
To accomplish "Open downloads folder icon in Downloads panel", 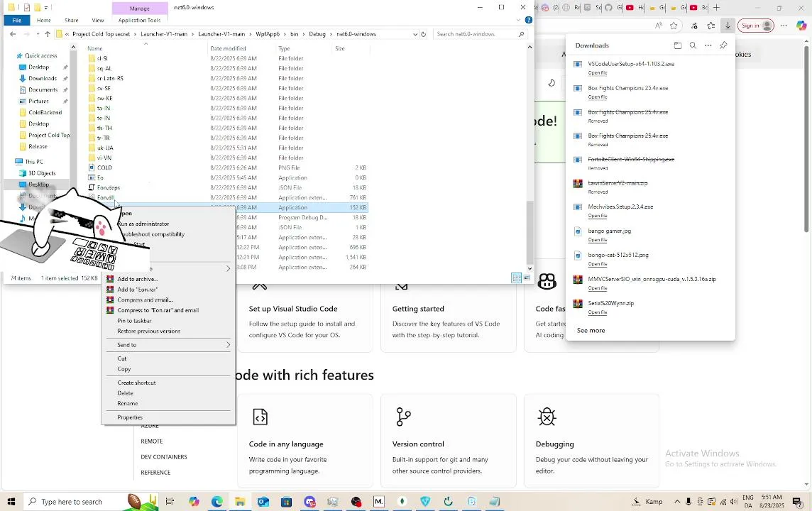I will click(678, 45).
